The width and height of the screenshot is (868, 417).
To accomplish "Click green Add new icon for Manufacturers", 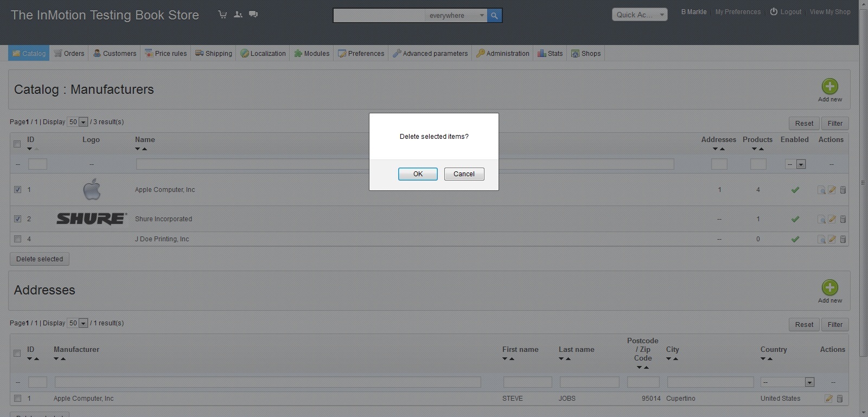I will click(829, 87).
